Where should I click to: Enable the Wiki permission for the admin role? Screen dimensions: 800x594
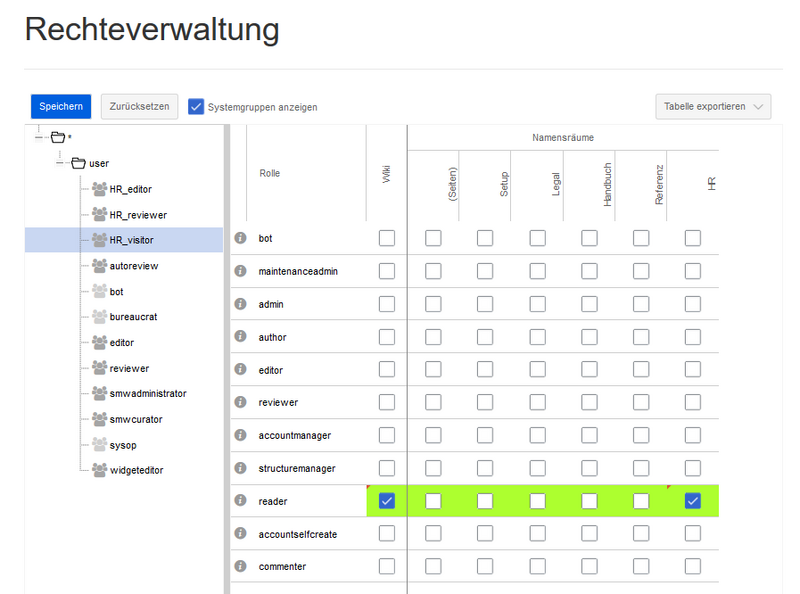(x=385, y=304)
